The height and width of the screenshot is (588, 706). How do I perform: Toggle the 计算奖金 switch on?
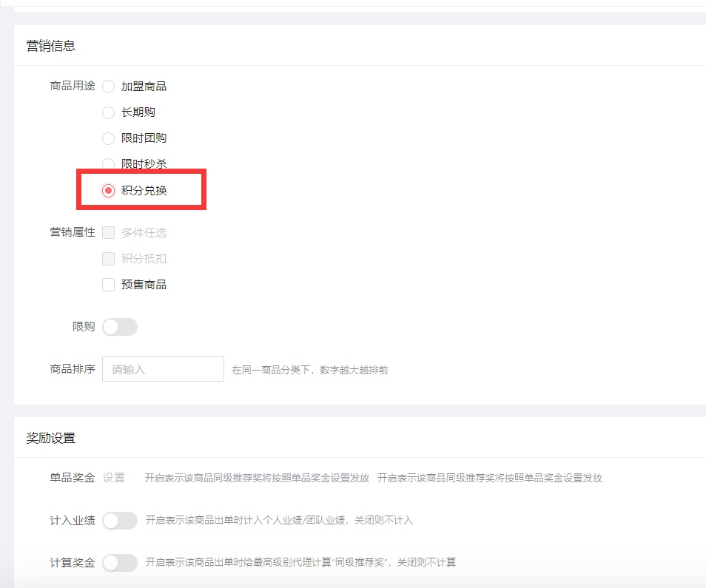120,563
